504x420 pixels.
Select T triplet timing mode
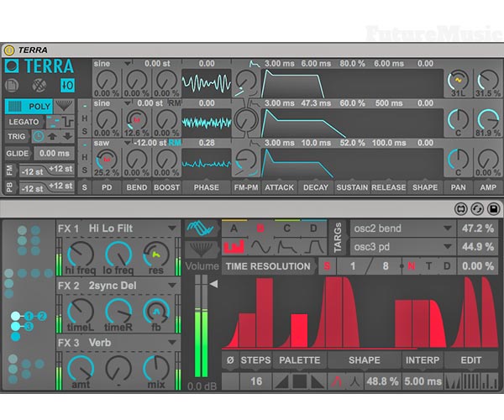[x=428, y=266]
